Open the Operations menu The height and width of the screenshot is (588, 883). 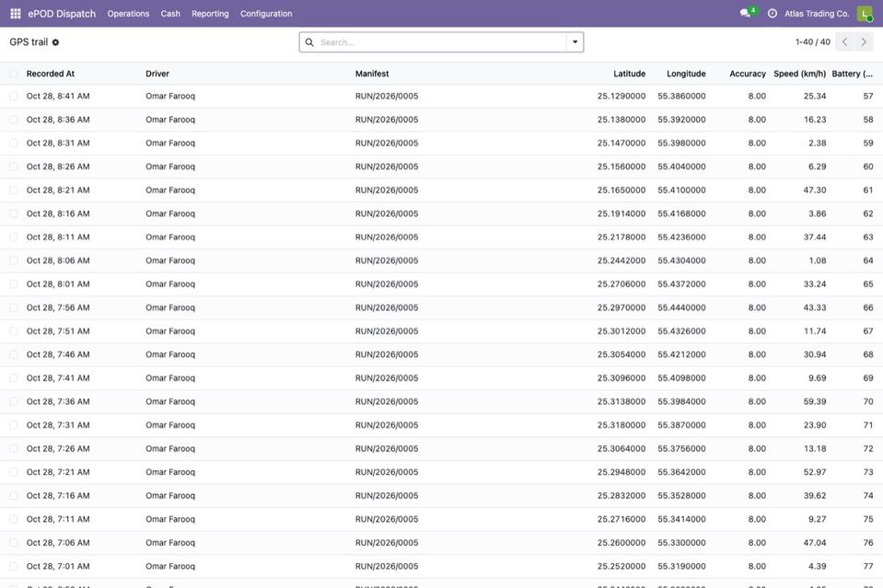pyautogui.click(x=128, y=14)
